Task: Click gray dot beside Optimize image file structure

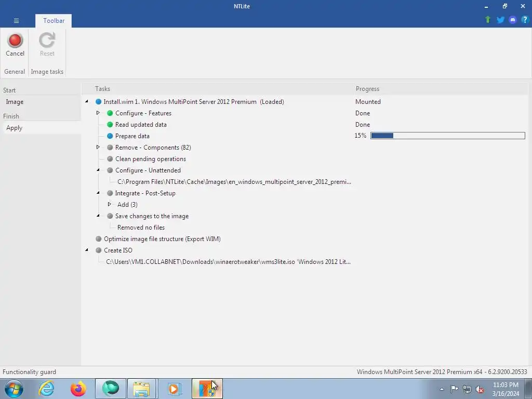Action: pos(98,239)
